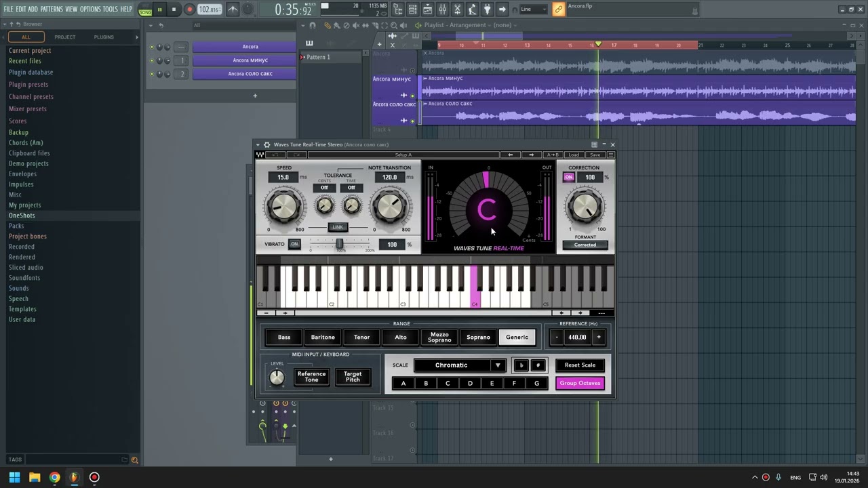
Task: Open the FILE menu
Action: 9,9
